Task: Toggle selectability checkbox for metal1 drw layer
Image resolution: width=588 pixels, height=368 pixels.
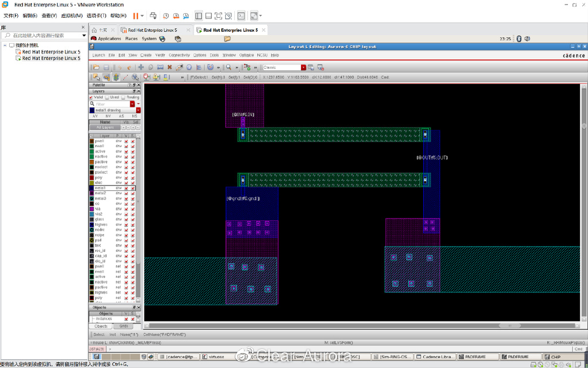Action: (133, 188)
